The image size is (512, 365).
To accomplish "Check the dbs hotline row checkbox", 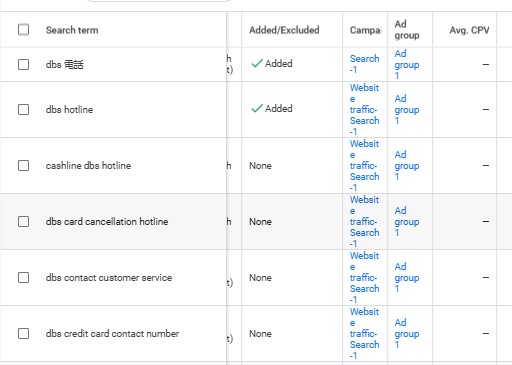I will coord(23,109).
